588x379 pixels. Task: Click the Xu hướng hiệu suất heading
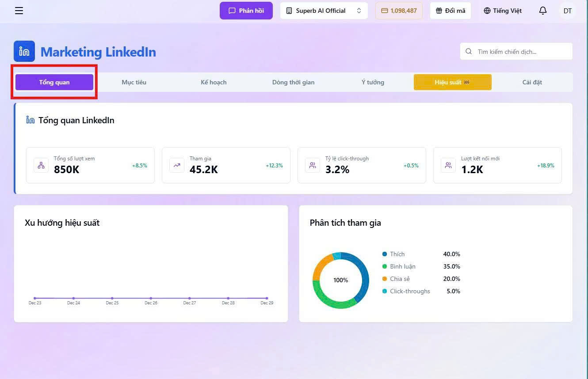(62, 223)
